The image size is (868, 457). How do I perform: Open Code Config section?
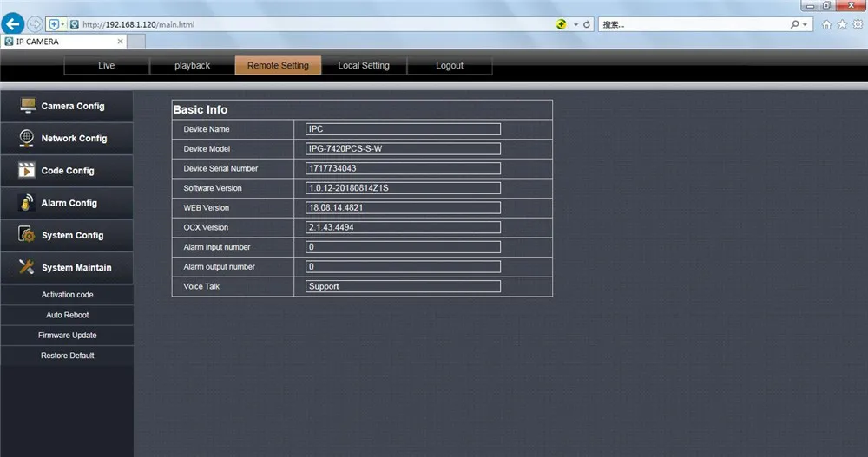point(67,171)
